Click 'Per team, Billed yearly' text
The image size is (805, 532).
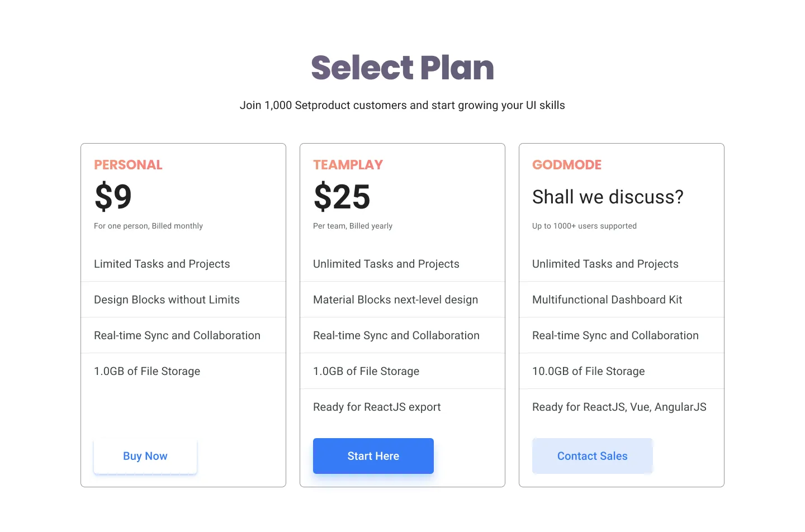[353, 226]
